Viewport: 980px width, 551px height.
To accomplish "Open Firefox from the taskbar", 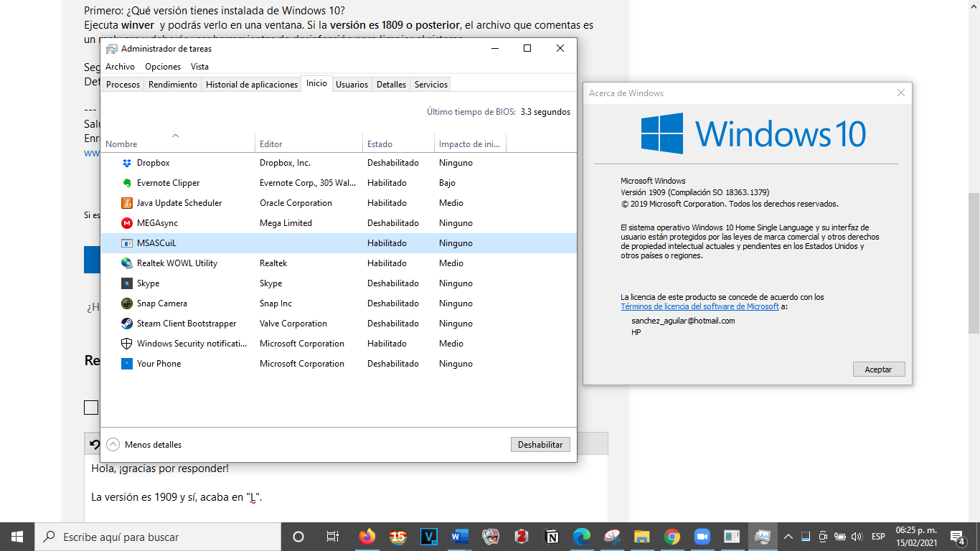I will pyautogui.click(x=367, y=537).
